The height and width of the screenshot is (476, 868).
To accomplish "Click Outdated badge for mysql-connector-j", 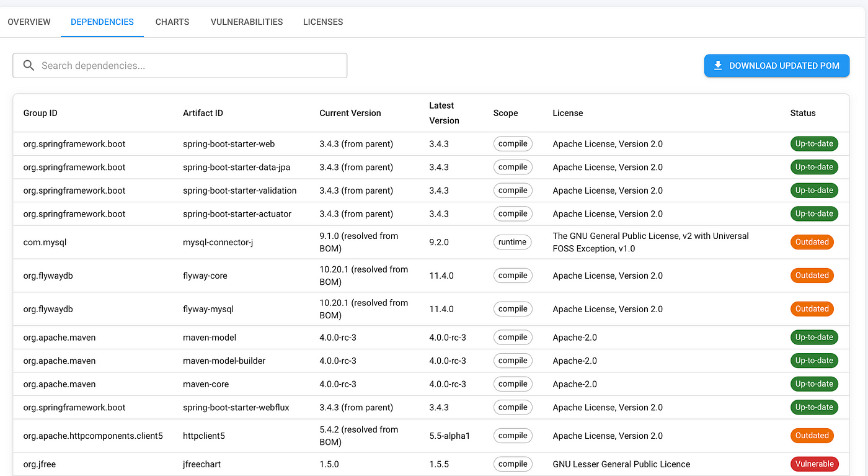I will (812, 242).
